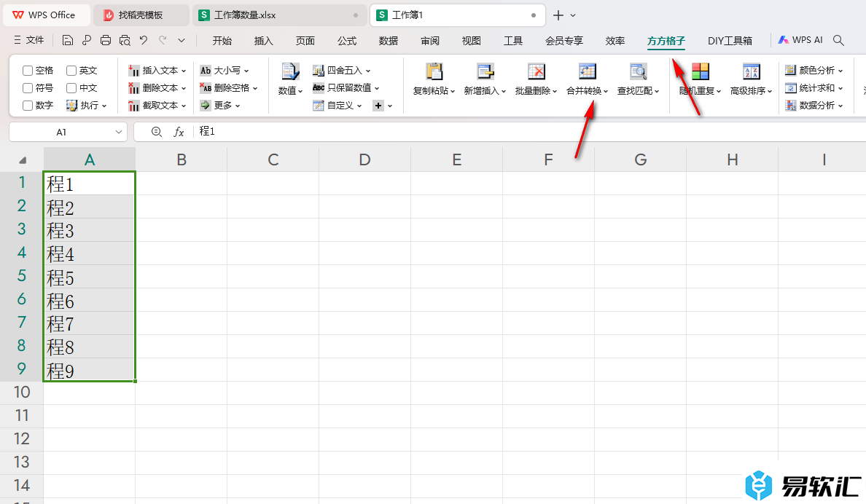
Task: Click the search magnifier near WPS AI
Action: point(838,40)
